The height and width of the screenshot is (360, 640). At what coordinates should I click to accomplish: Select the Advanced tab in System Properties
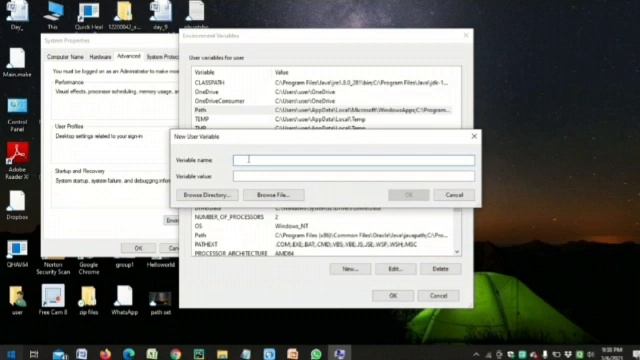pyautogui.click(x=129, y=56)
